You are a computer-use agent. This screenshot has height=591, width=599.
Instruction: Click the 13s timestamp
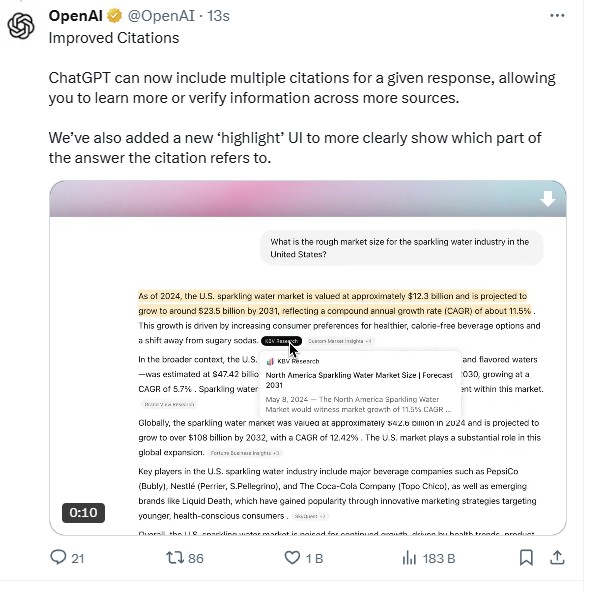click(x=218, y=16)
